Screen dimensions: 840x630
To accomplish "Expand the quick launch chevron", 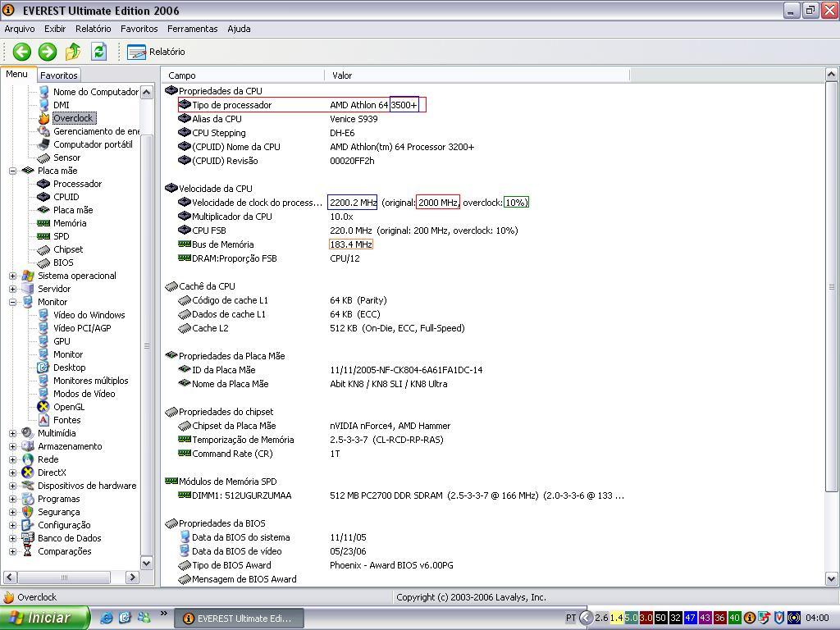I will [x=163, y=614].
